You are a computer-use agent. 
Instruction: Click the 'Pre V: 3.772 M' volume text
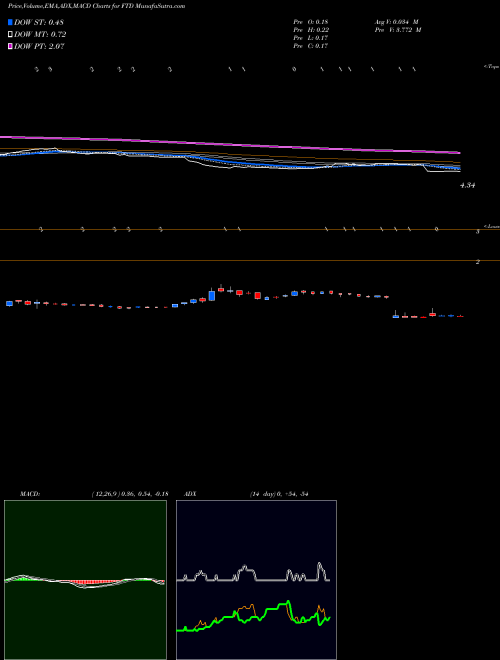click(398, 30)
